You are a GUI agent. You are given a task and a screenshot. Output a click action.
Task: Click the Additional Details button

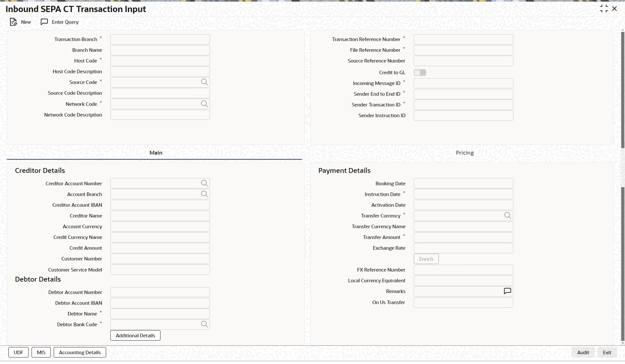coord(135,335)
